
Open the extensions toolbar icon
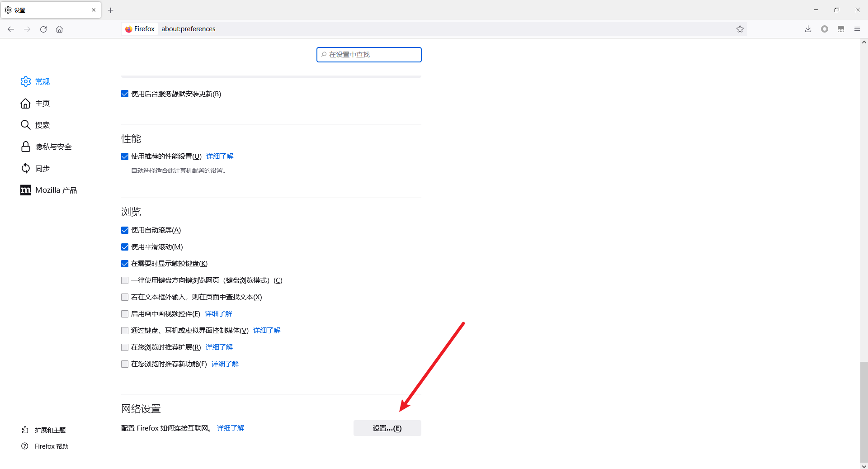(x=841, y=29)
